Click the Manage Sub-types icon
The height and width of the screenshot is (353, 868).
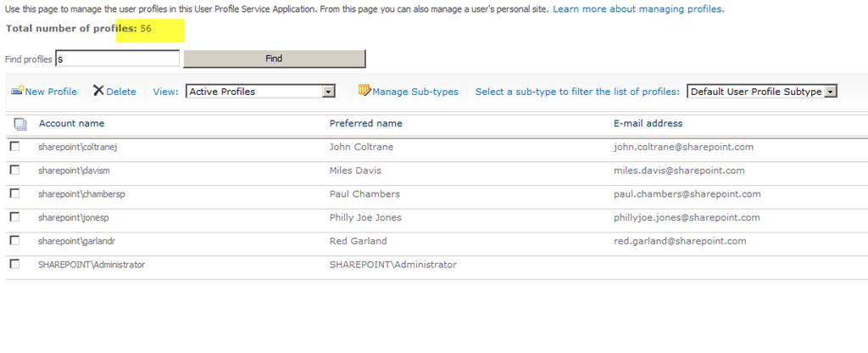[364, 90]
